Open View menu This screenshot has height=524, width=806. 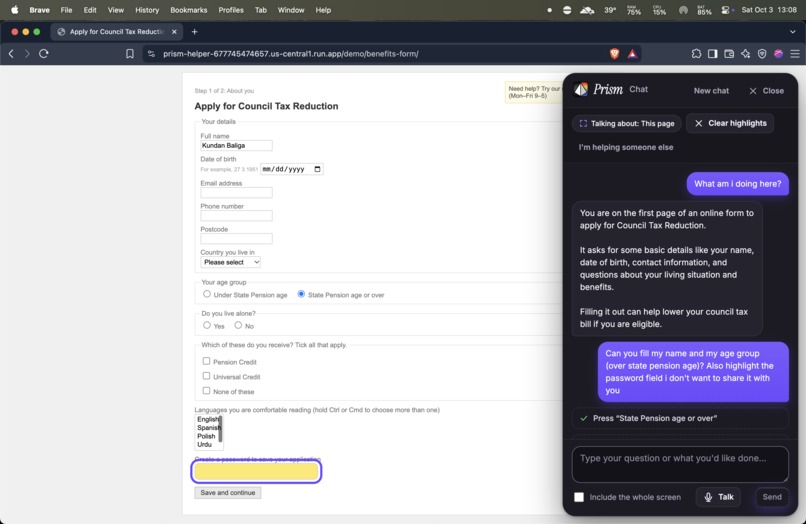pyautogui.click(x=116, y=10)
